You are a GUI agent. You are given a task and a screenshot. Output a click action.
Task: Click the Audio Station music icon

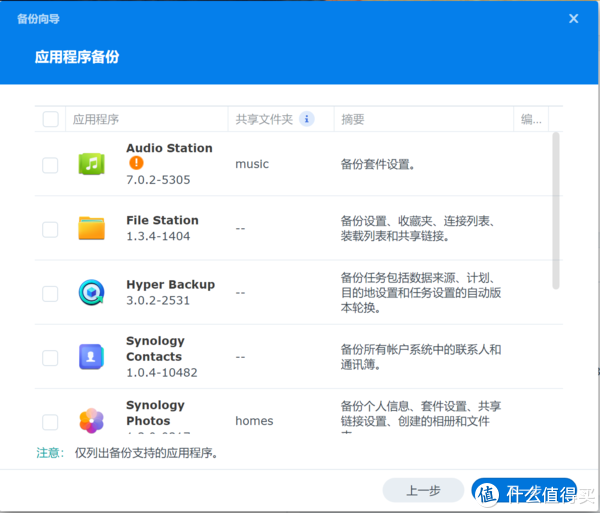coord(91,164)
